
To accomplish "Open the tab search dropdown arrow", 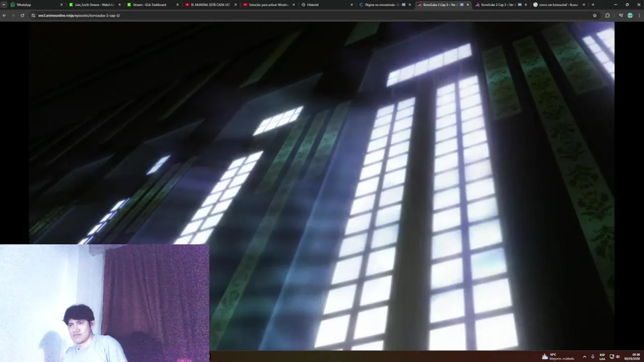I will pyautogui.click(x=4, y=5).
